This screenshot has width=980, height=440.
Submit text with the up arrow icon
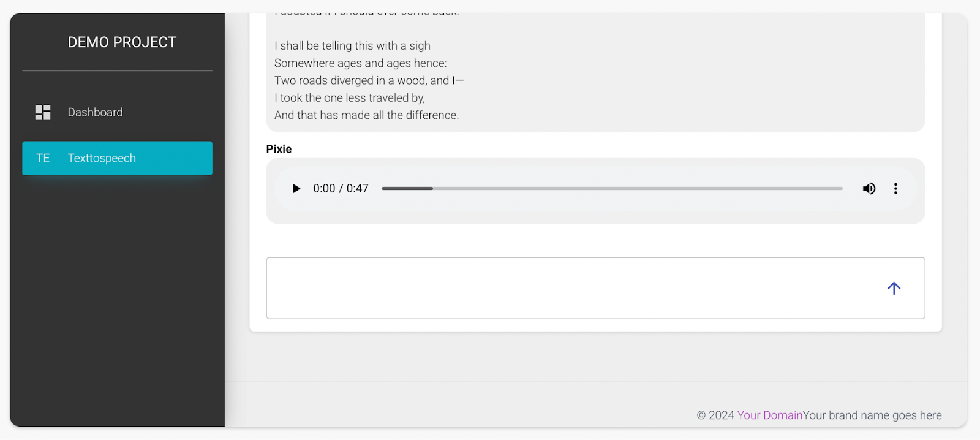894,288
